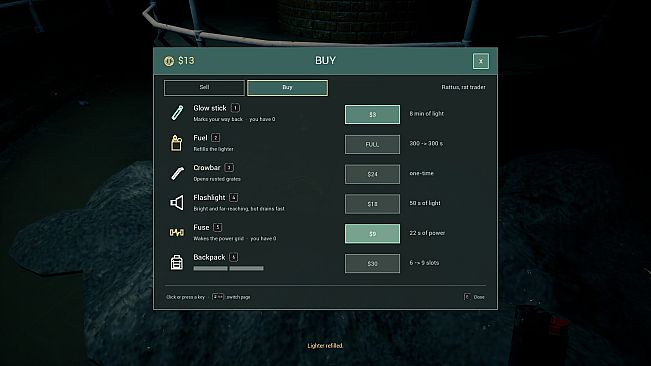Buy the Flashlight for $18

(x=372, y=204)
